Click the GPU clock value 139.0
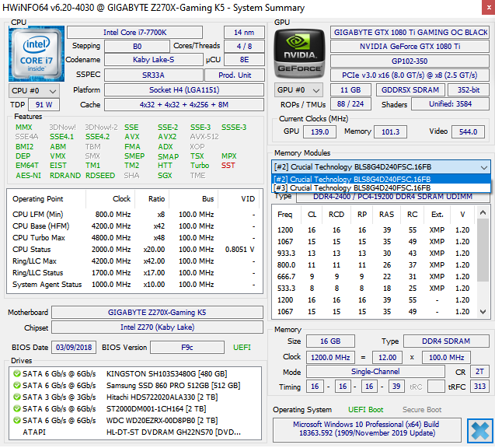Image resolution: width=495 pixels, height=448 pixels. click(x=320, y=131)
